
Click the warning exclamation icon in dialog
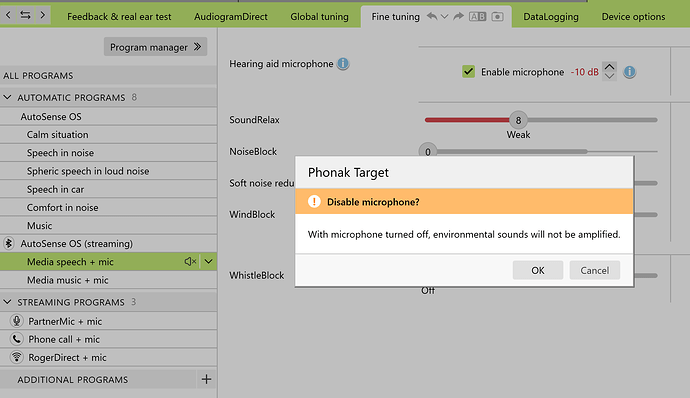[x=314, y=202]
